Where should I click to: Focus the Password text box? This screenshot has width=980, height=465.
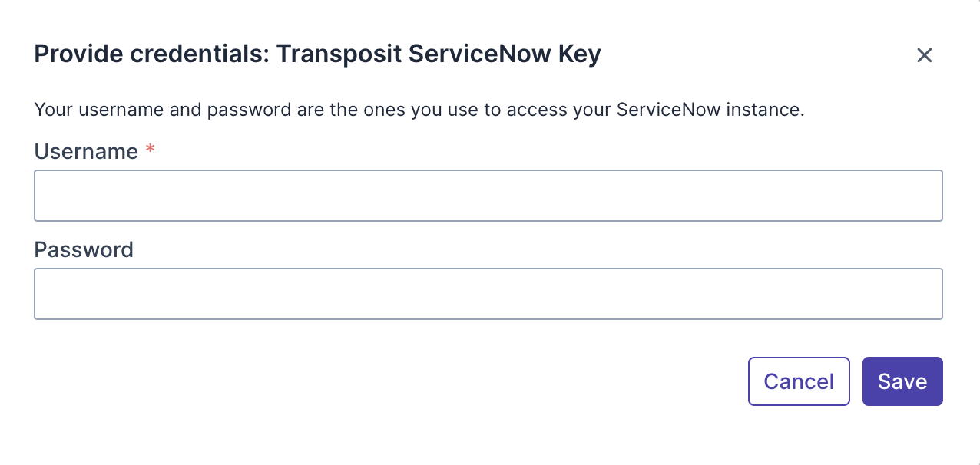click(488, 294)
